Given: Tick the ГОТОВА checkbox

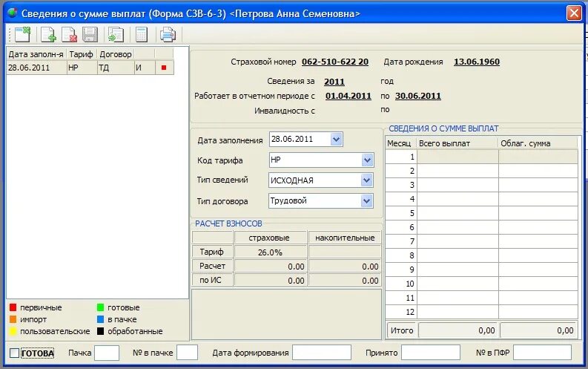Looking at the screenshot, I should (x=14, y=353).
